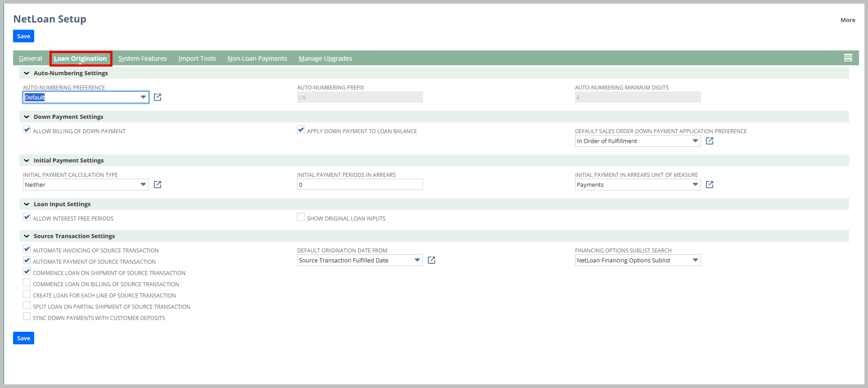Open Initial Payment Calculation Type pop-out icon
The image size is (868, 388).
point(157,185)
